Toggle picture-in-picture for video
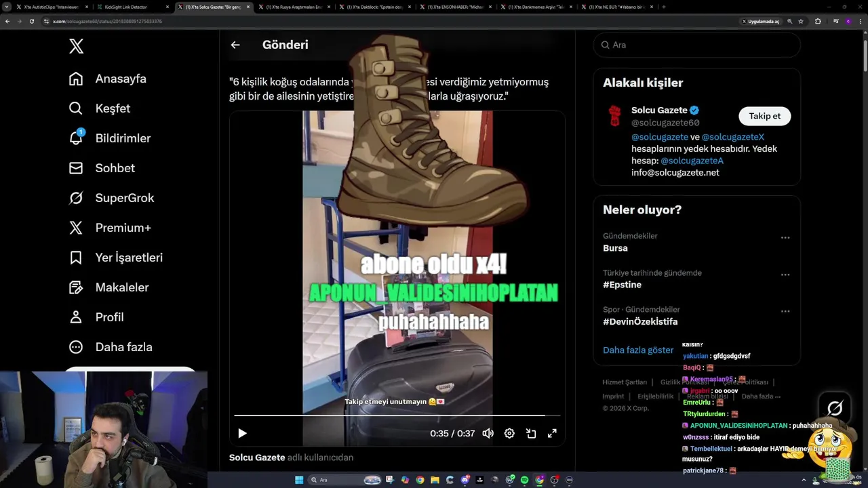 click(x=531, y=433)
